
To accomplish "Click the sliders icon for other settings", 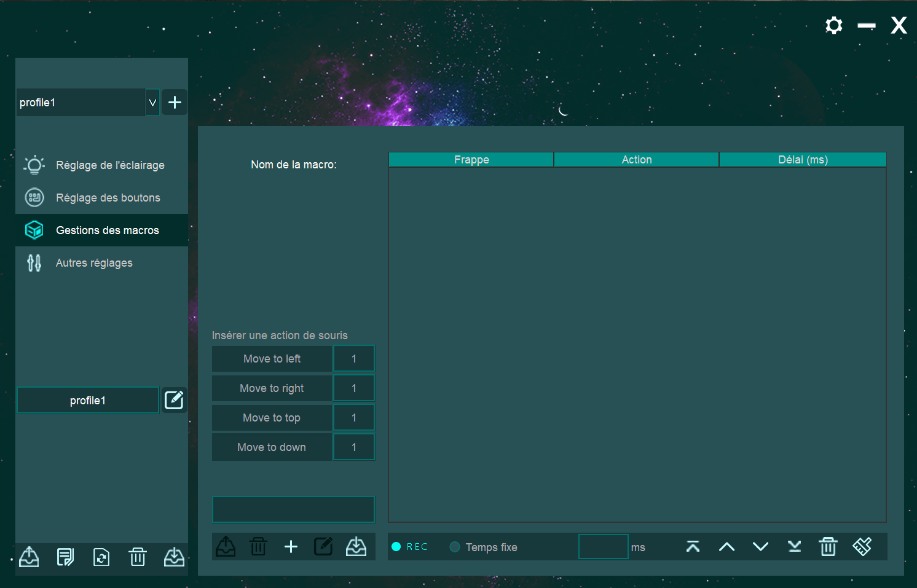I will point(34,263).
